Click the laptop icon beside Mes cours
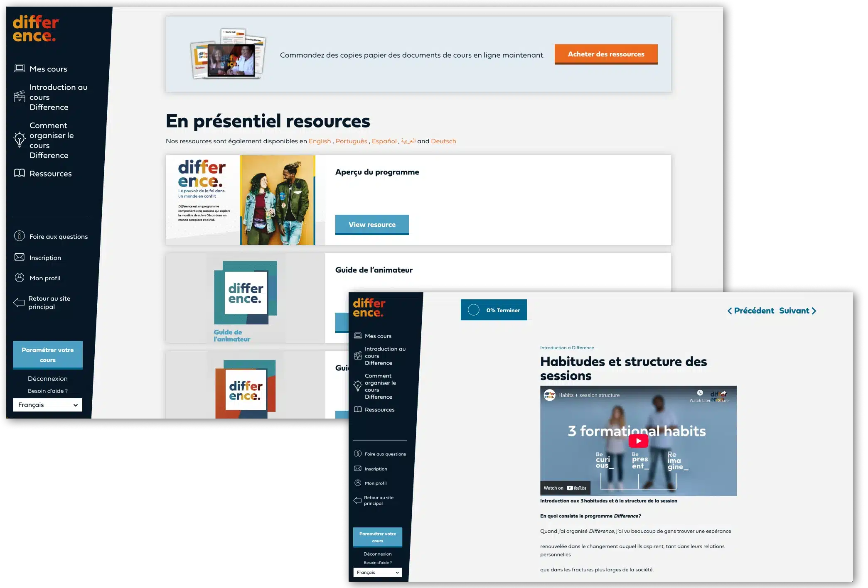 20,69
